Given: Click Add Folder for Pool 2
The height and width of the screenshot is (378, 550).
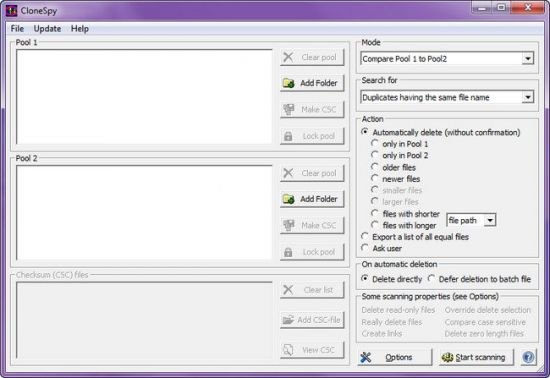Looking at the screenshot, I should (x=312, y=199).
